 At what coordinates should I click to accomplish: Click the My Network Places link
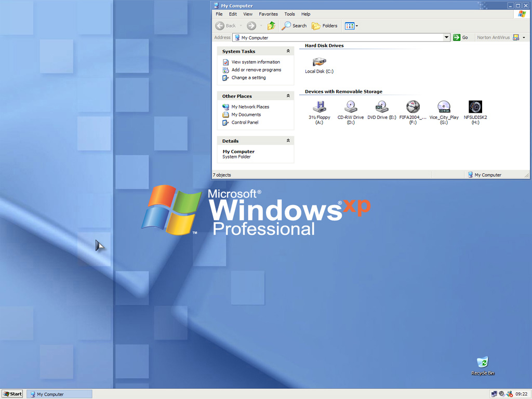[250, 107]
